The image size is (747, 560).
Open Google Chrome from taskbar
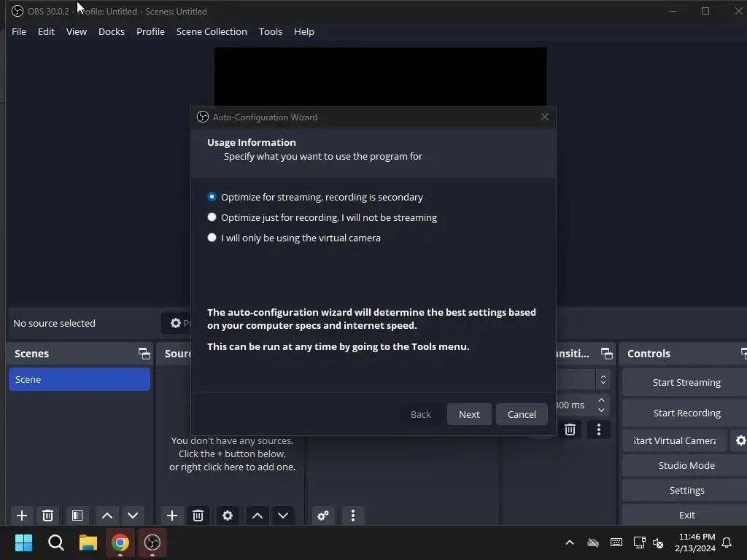pyautogui.click(x=120, y=542)
